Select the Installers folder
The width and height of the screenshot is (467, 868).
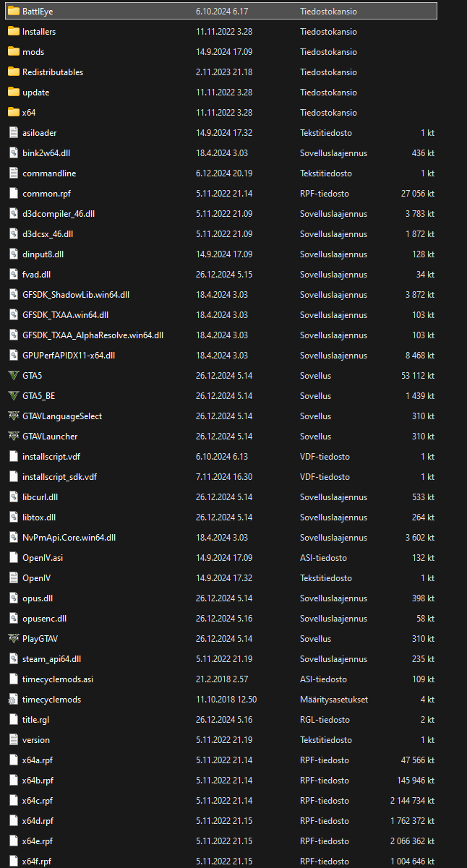pos(39,32)
